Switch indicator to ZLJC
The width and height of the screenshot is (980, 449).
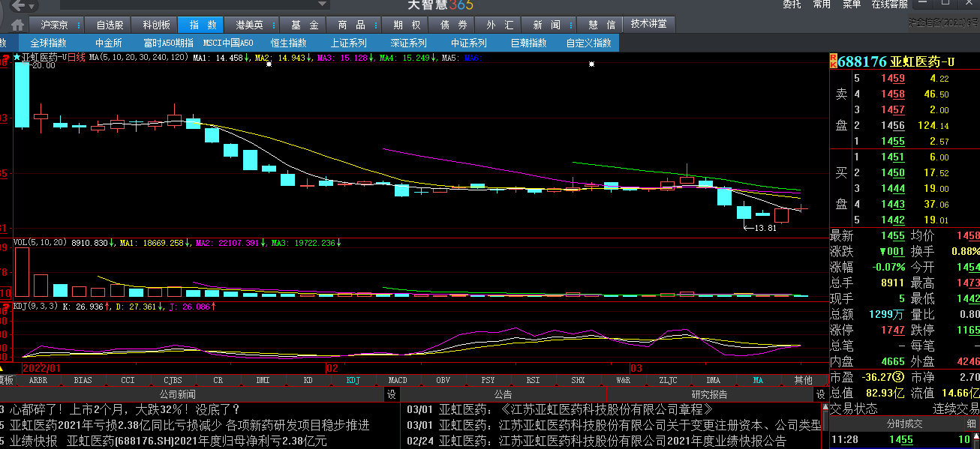[668, 380]
